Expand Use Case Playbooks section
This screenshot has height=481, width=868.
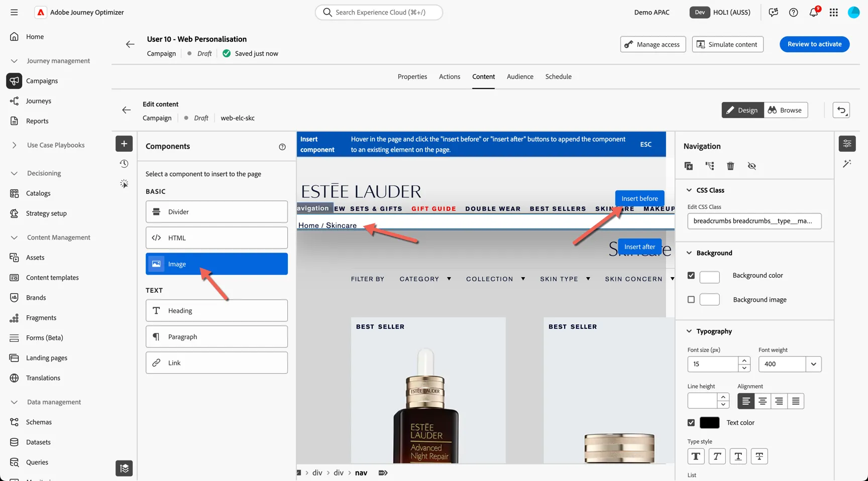click(14, 145)
